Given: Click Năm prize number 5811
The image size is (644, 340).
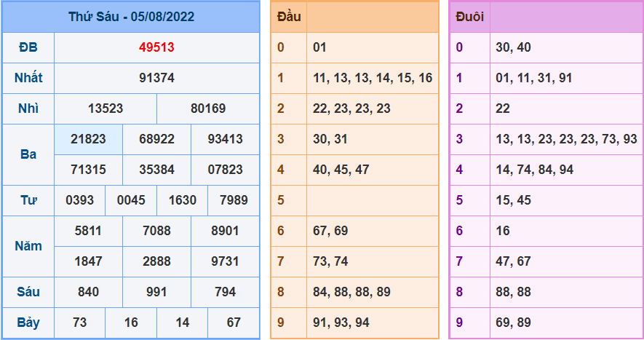Looking at the screenshot, I should click(88, 231).
